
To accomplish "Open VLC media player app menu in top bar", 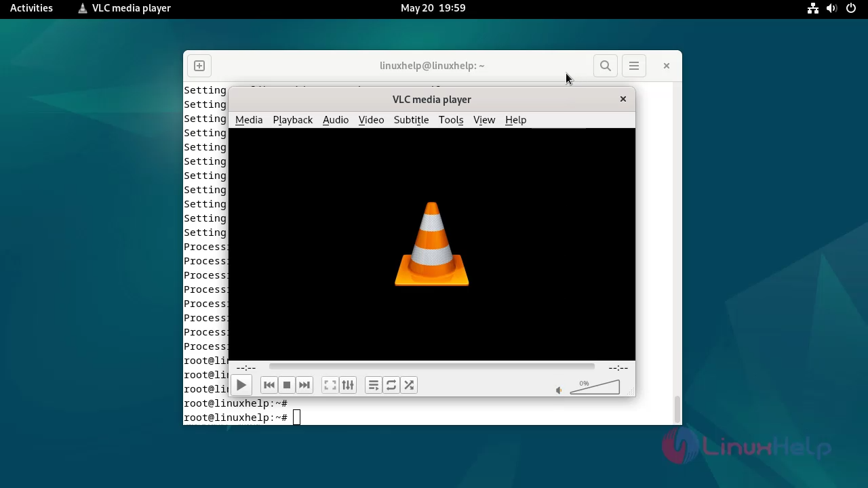I will point(124,8).
